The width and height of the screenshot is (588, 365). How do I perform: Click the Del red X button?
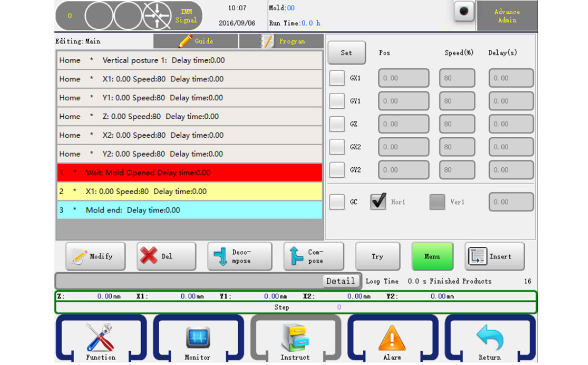(166, 256)
